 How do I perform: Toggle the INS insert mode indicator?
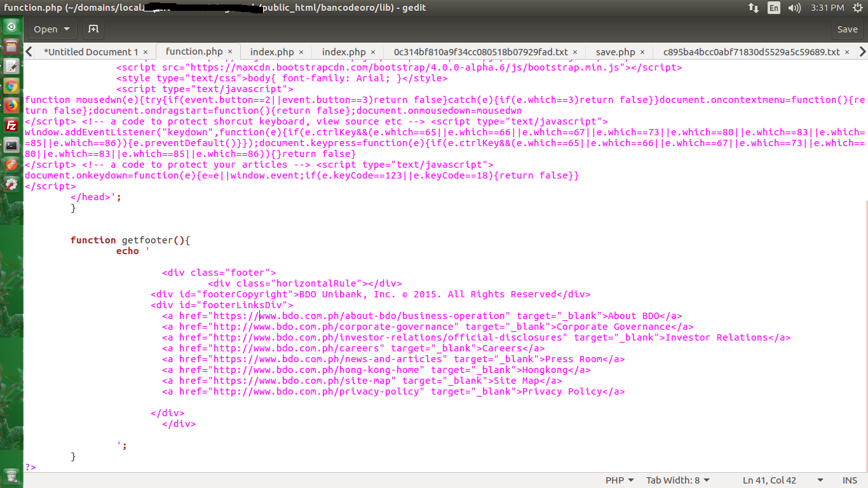(850, 480)
